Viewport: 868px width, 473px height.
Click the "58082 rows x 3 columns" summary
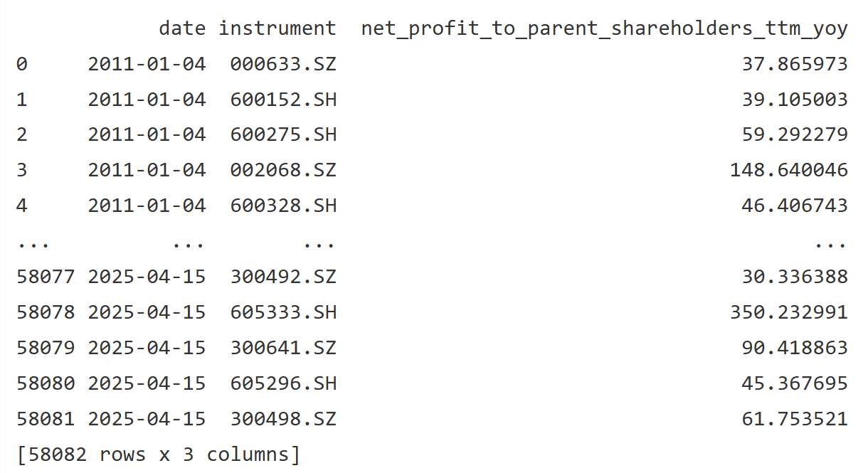(158, 455)
